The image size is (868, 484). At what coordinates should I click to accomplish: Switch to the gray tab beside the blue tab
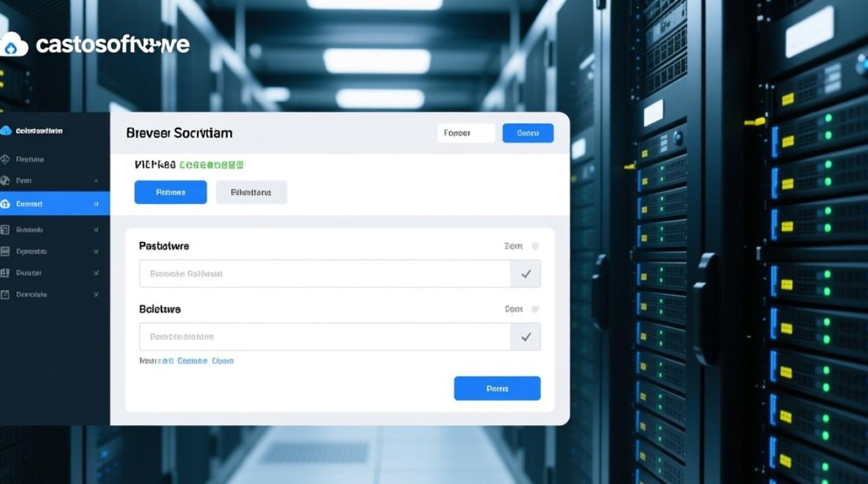[x=251, y=192]
